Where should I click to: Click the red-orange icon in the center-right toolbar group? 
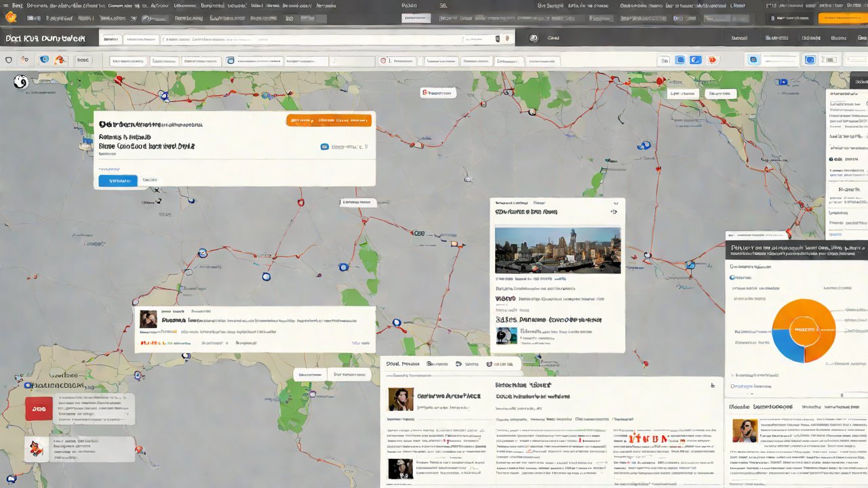click(x=712, y=60)
